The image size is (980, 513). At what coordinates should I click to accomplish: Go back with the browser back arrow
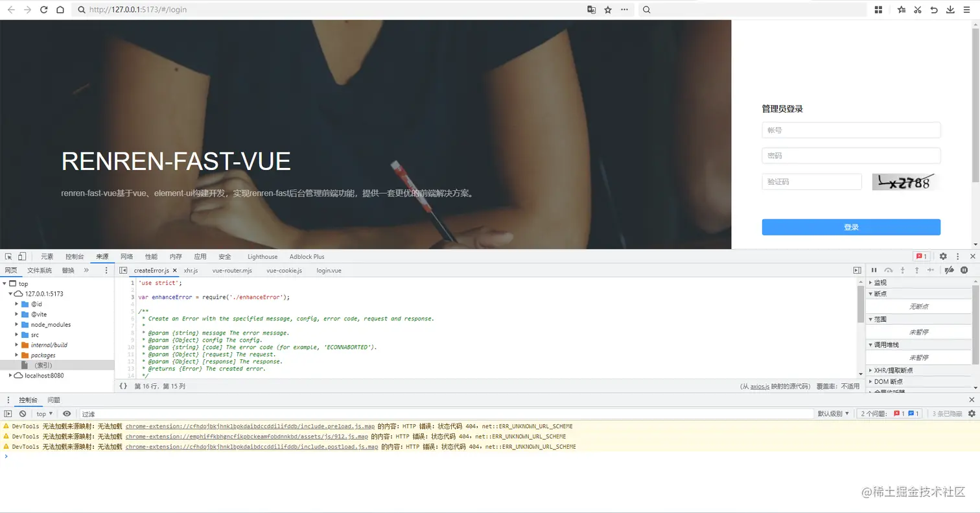[11, 10]
